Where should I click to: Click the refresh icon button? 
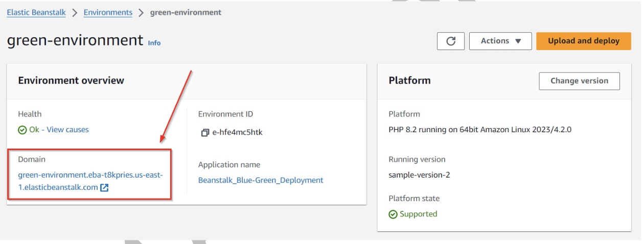(x=451, y=41)
